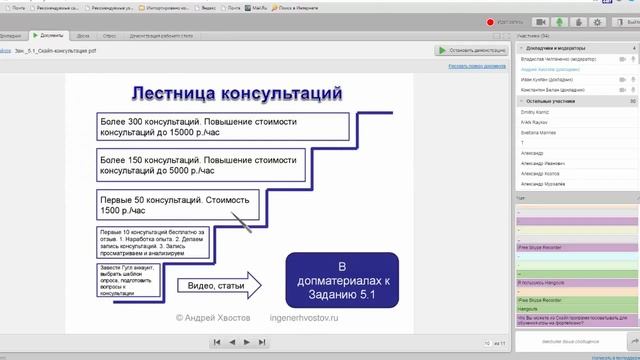Select Андрей Хвостов in presenters list
The width and height of the screenshot is (640, 360).
(550, 69)
